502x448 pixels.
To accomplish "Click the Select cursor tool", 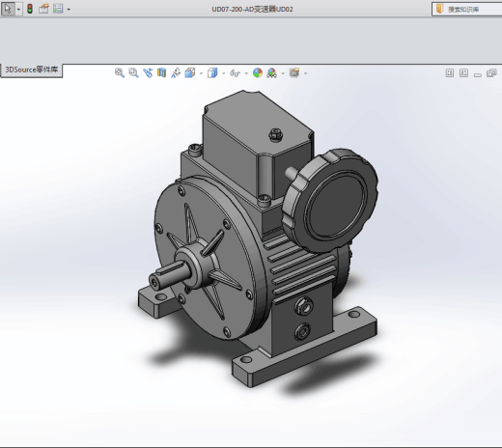I will click(8, 9).
